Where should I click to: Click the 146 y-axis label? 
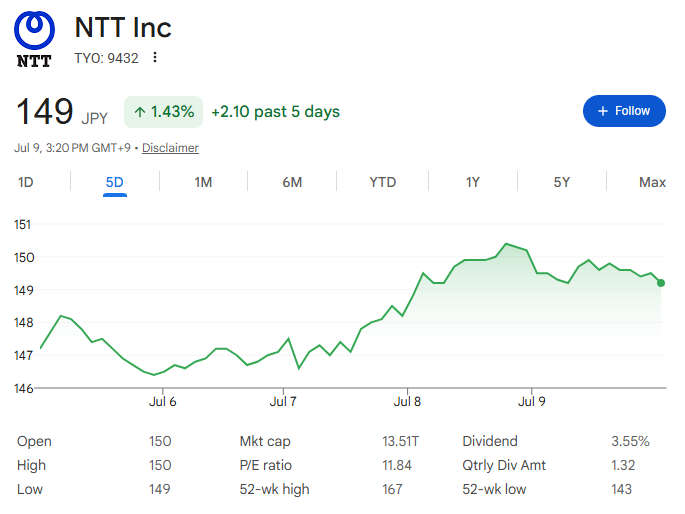point(23,388)
